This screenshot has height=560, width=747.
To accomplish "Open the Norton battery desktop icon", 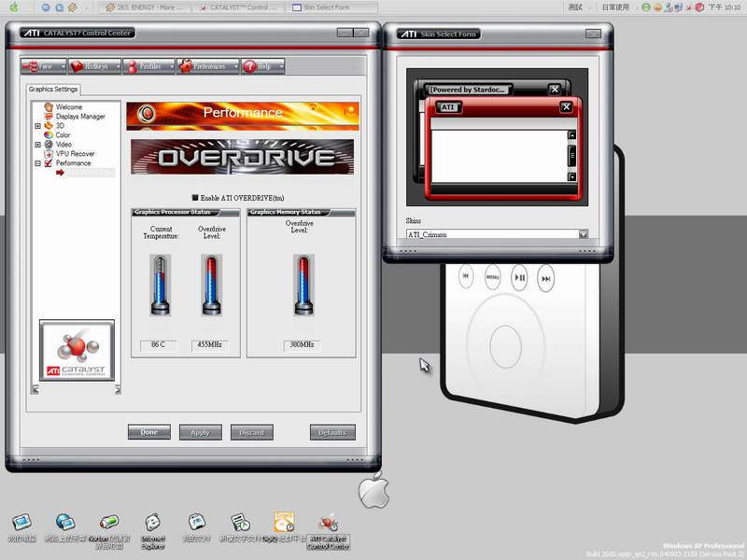I will click(109, 531).
